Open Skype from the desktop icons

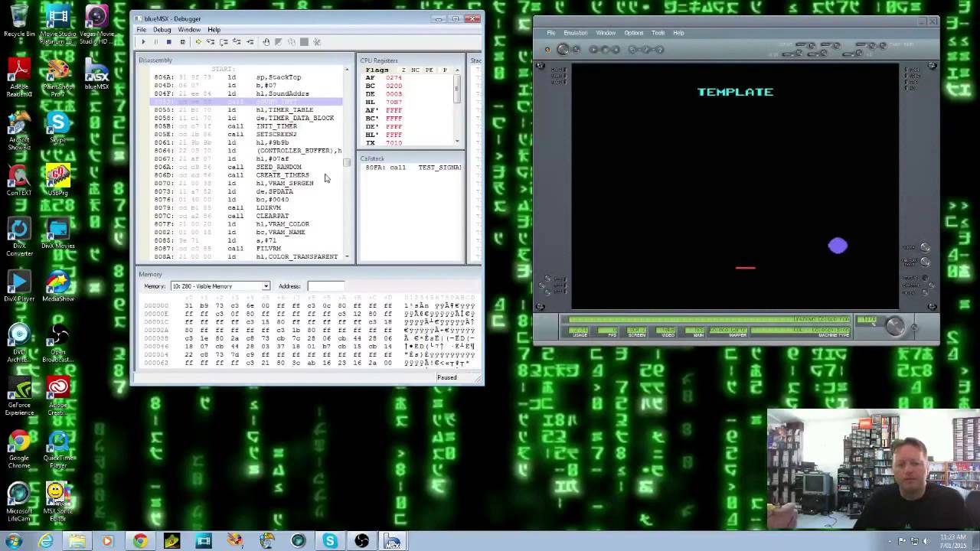pos(57,127)
